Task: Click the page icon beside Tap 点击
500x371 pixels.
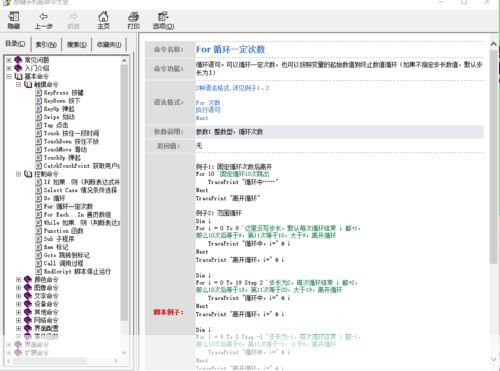Action: point(39,125)
